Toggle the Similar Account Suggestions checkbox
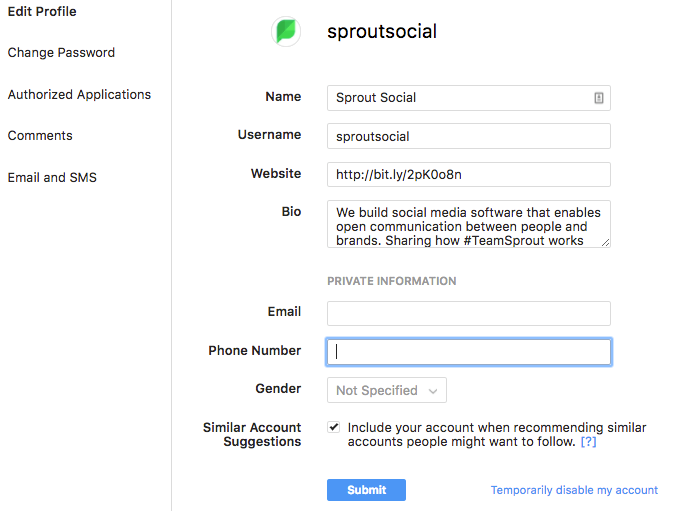This screenshot has width=689, height=511. coord(334,427)
